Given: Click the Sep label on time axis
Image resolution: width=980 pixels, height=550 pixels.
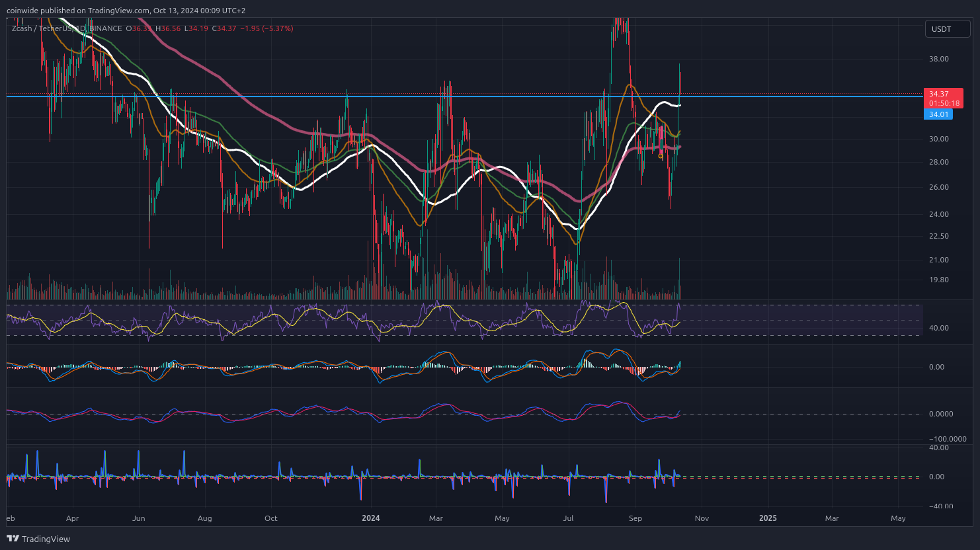Looking at the screenshot, I should click(x=635, y=518).
